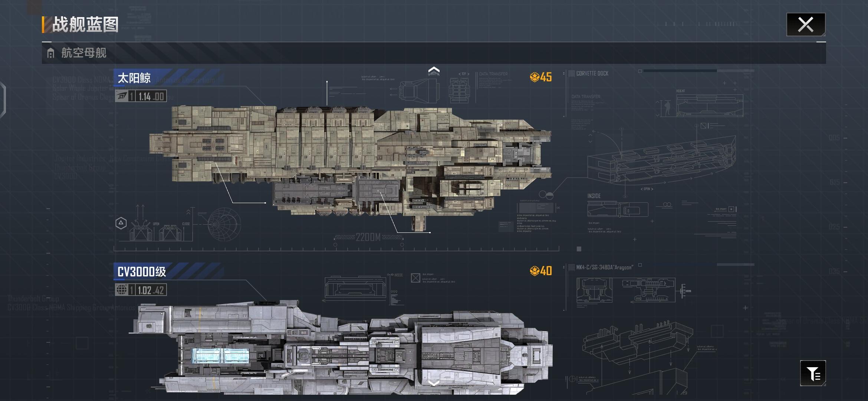
Task: Click the gold star emblem beside 40
Action: [535, 271]
